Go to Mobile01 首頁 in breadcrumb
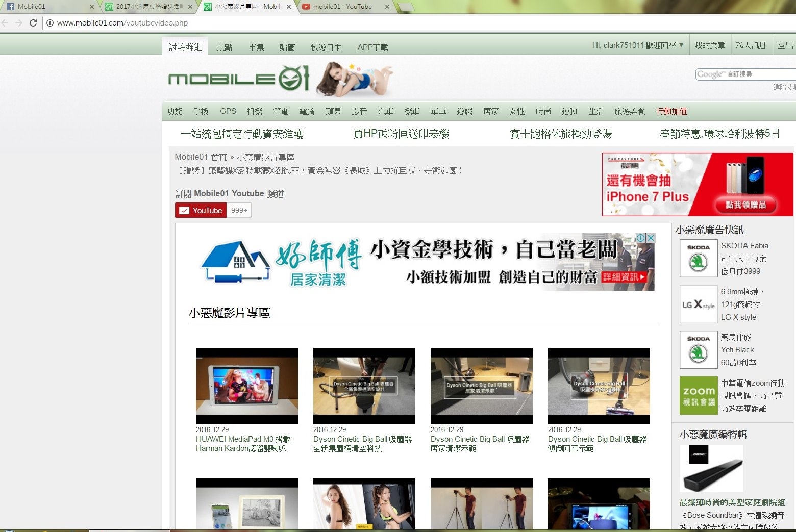 (x=201, y=157)
